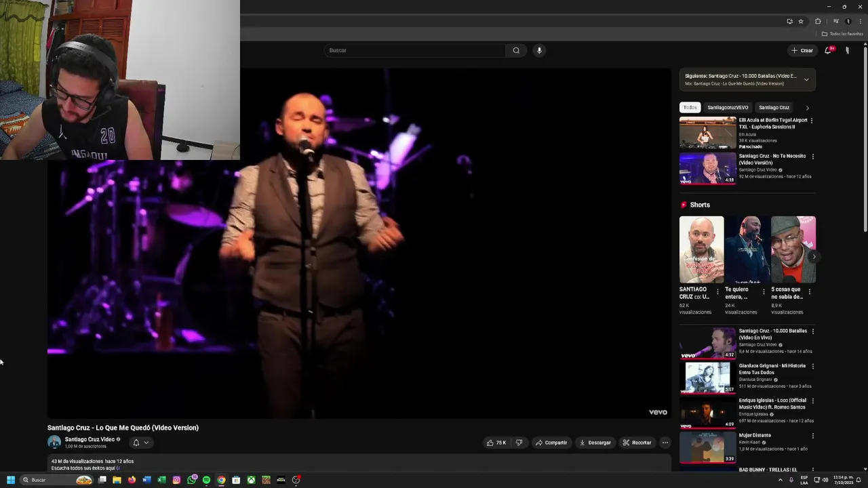Open Word from taskbar
The height and width of the screenshot is (488, 868).
[146, 480]
